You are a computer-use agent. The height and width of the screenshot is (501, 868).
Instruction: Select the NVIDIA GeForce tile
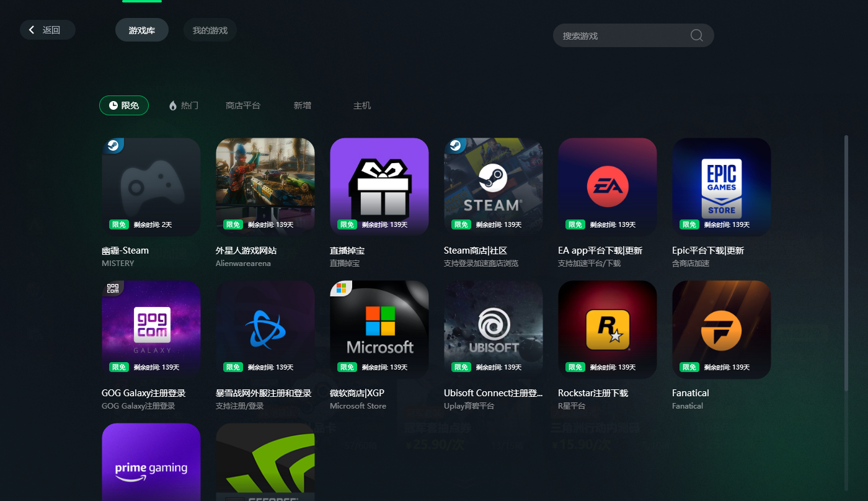[x=265, y=462]
